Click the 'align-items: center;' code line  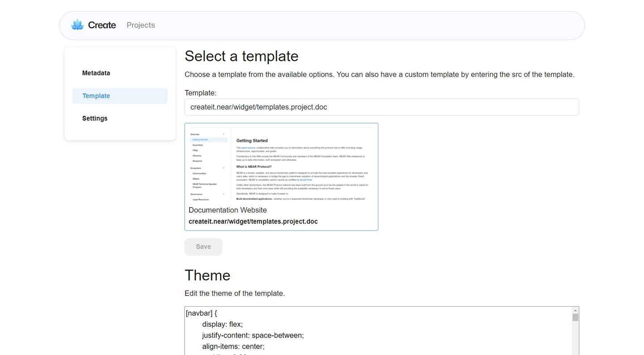click(x=233, y=346)
